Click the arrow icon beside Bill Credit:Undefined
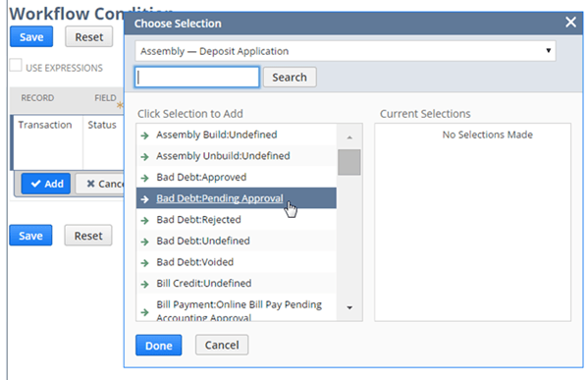This screenshot has width=588, height=380. point(144,284)
